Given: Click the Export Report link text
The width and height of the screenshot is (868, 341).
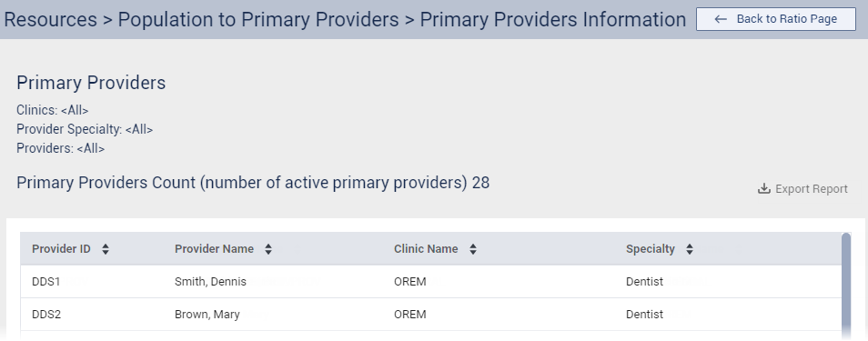Looking at the screenshot, I should [811, 189].
